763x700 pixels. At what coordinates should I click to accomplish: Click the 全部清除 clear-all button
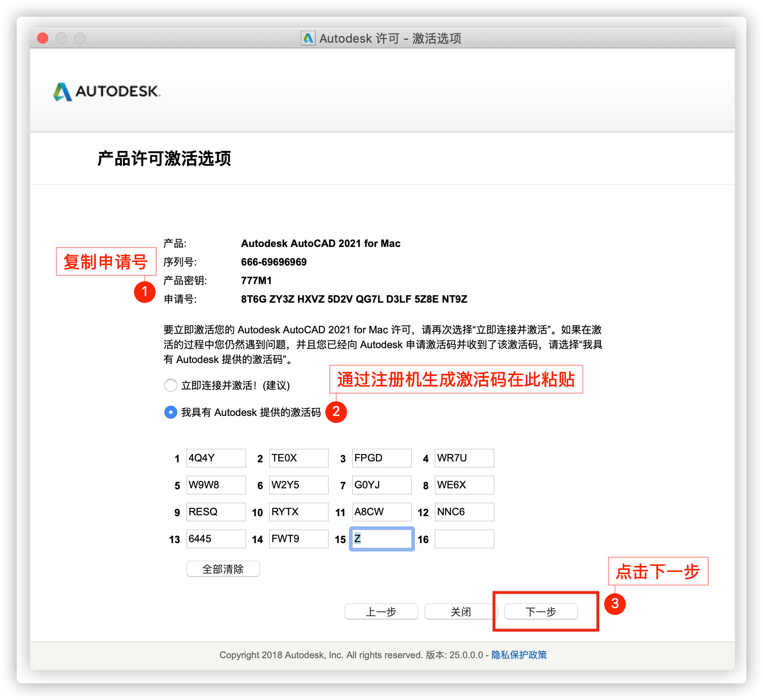point(223,569)
